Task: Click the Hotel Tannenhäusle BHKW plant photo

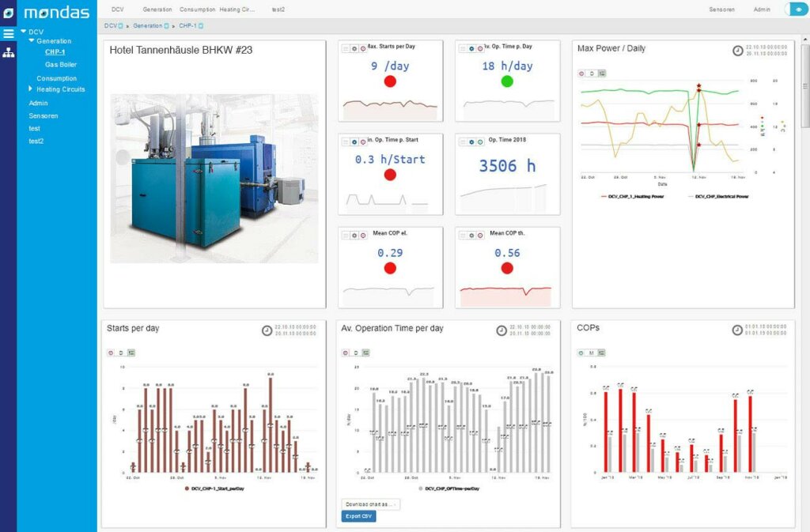Action: 214,179
